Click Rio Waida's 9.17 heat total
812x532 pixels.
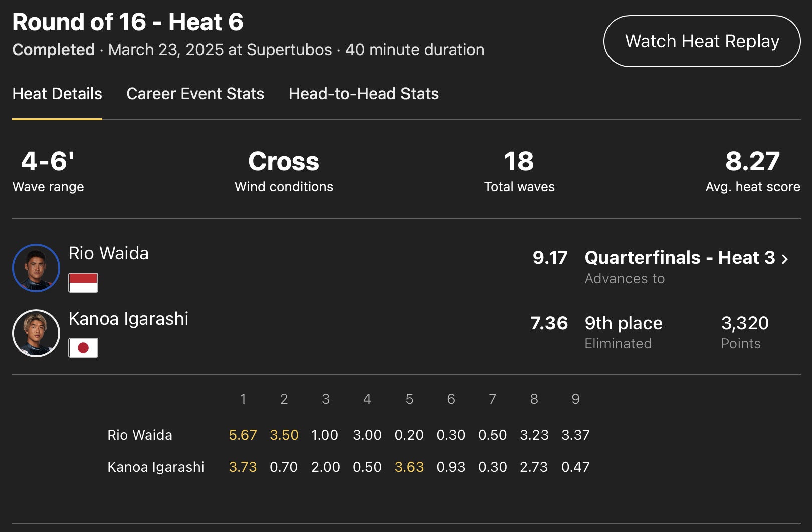click(x=550, y=258)
